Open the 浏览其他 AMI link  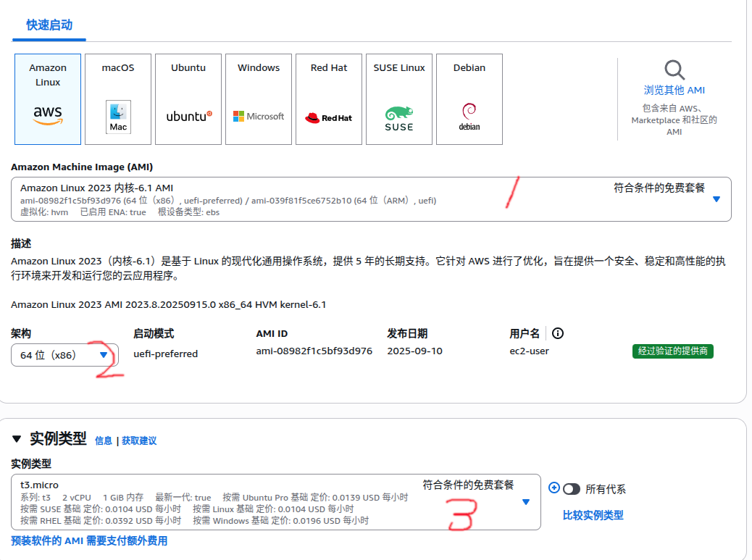tap(674, 90)
